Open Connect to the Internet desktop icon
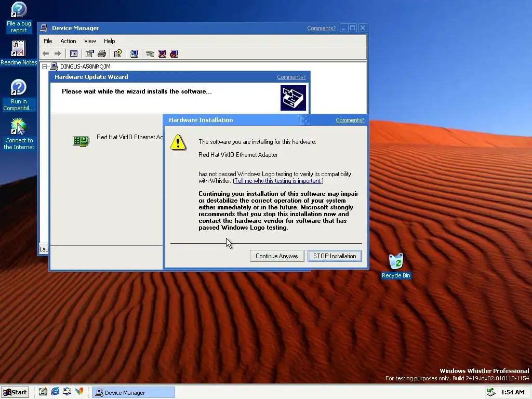 pyautogui.click(x=19, y=134)
